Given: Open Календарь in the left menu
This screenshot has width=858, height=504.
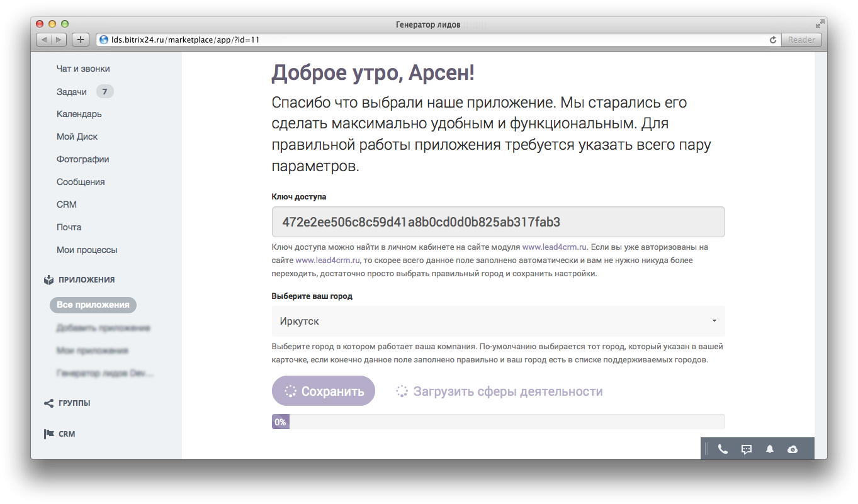Looking at the screenshot, I should point(79,114).
